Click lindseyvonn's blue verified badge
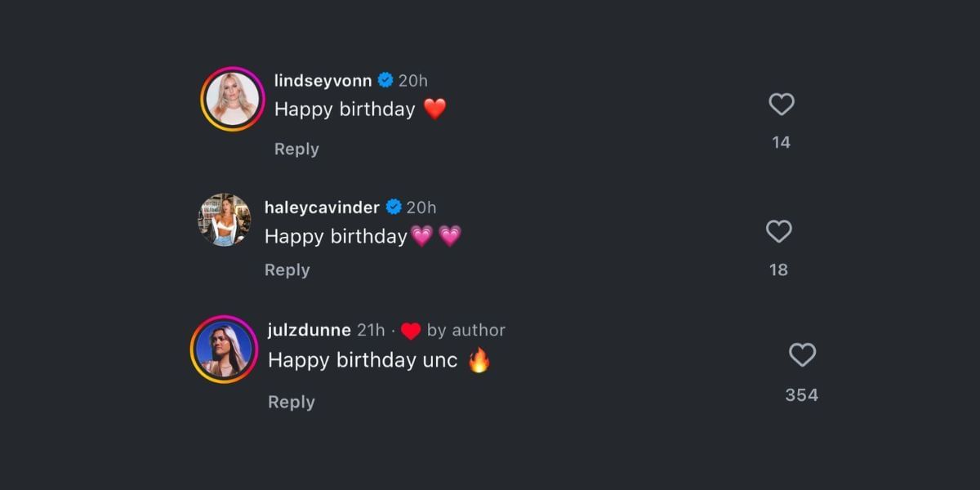This screenshot has width=980, height=490. pyautogui.click(x=385, y=80)
